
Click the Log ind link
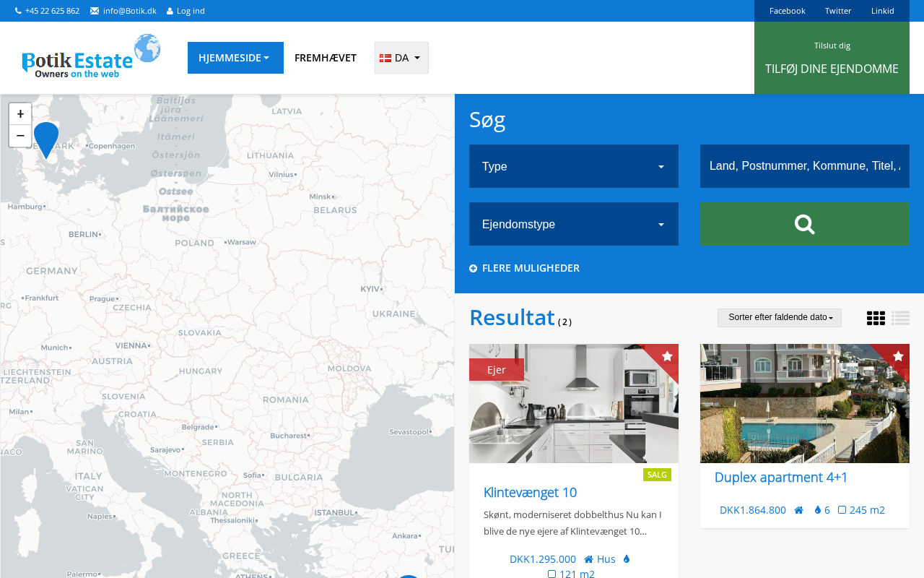click(186, 11)
